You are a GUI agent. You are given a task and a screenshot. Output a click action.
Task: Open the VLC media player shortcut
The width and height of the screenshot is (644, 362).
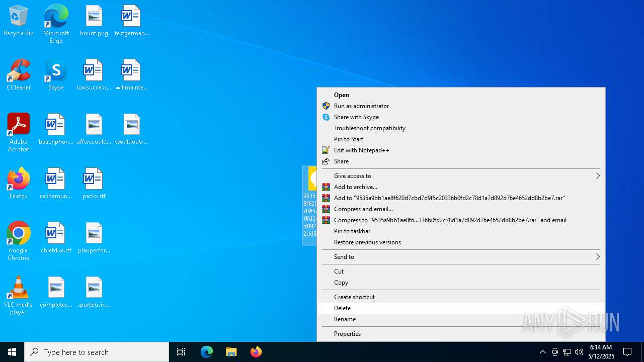[19, 296]
